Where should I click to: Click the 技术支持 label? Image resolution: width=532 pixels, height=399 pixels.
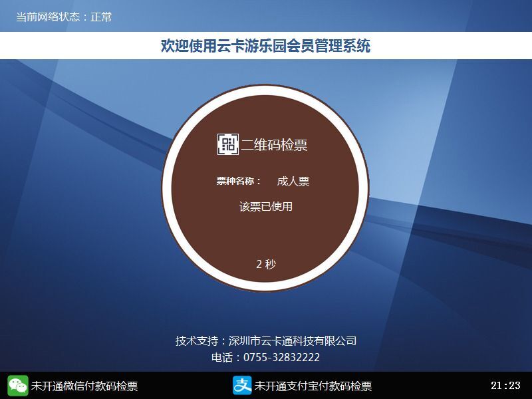196,341
